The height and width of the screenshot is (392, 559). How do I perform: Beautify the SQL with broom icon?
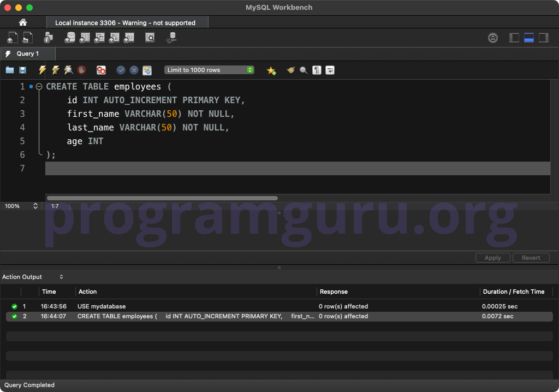pyautogui.click(x=290, y=70)
